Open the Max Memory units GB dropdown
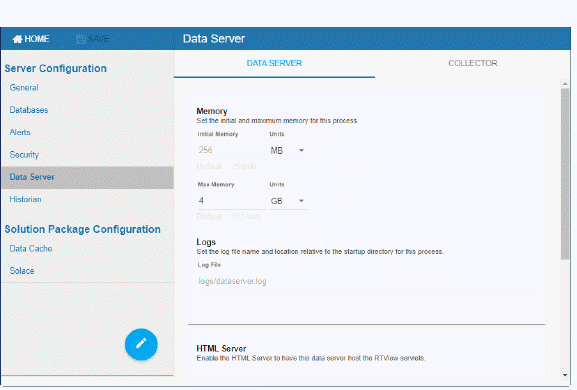The height and width of the screenshot is (390, 577). (288, 201)
